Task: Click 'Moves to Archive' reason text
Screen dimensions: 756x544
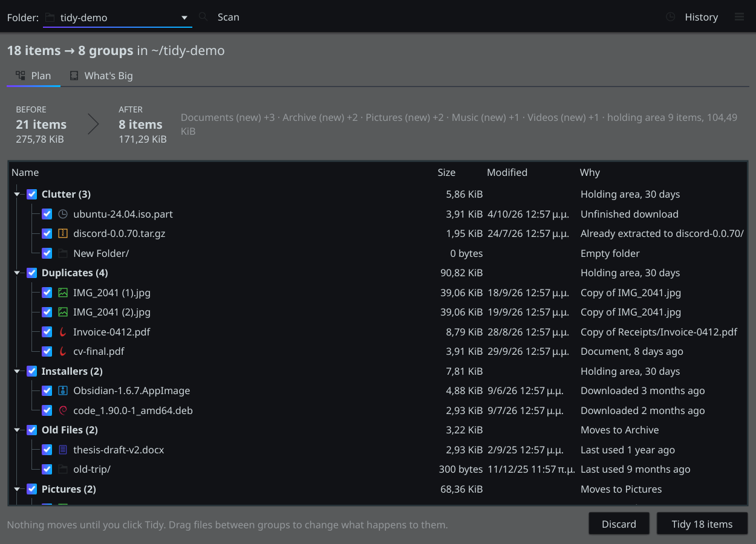Action: [620, 430]
